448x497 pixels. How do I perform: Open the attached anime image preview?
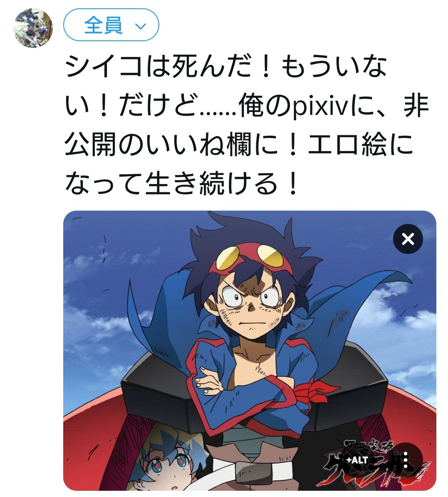(250, 350)
